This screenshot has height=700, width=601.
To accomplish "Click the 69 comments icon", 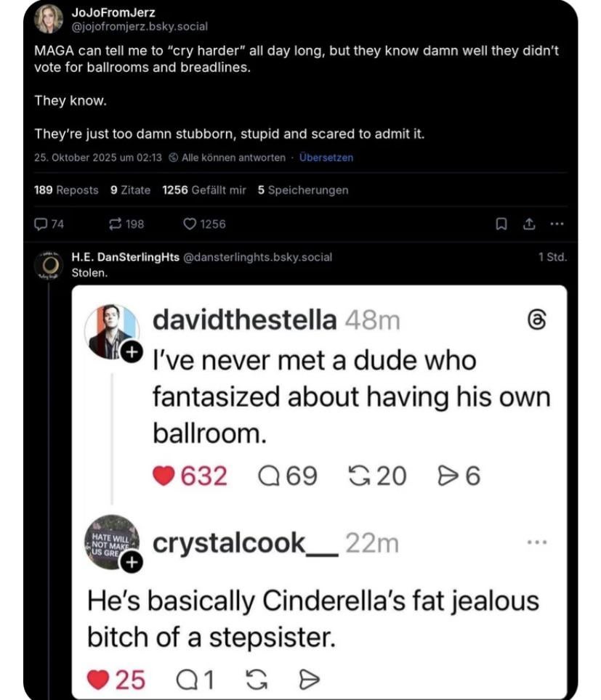I will coord(270,476).
